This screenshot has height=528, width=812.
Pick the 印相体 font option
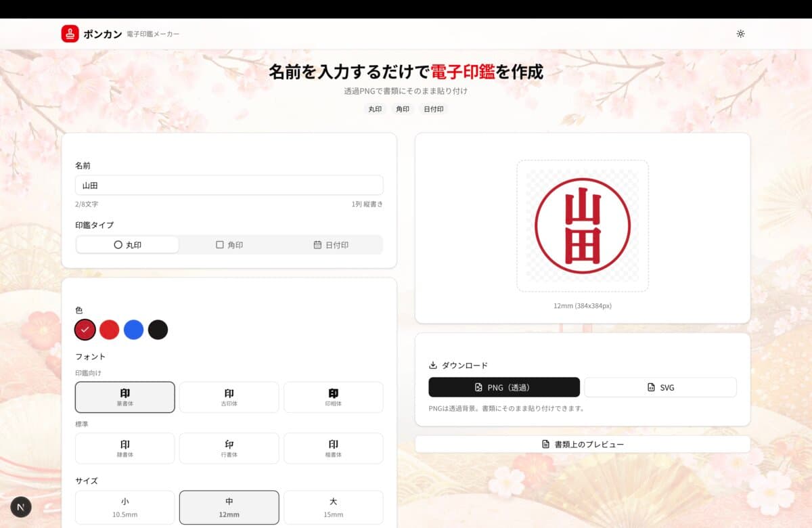tap(333, 397)
